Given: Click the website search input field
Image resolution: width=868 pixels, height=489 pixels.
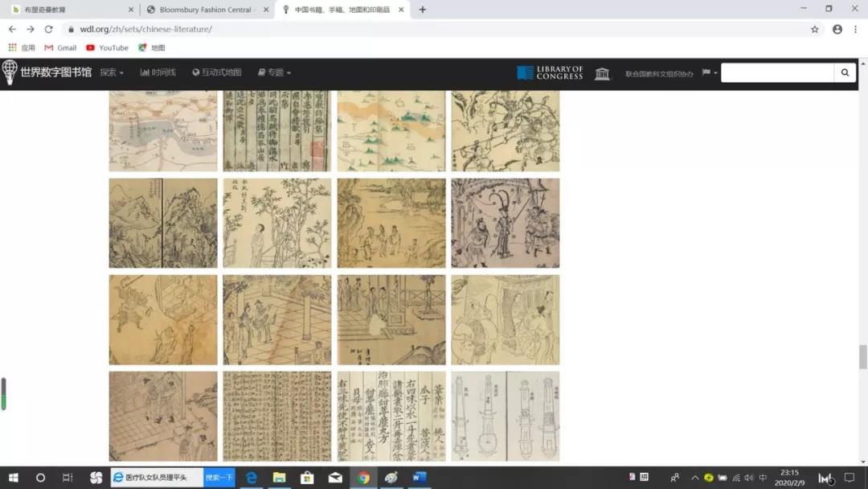Looking at the screenshot, I should point(777,72).
